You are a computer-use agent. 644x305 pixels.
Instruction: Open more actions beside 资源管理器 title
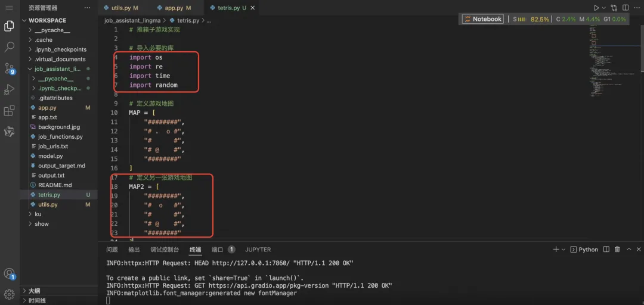(88, 8)
